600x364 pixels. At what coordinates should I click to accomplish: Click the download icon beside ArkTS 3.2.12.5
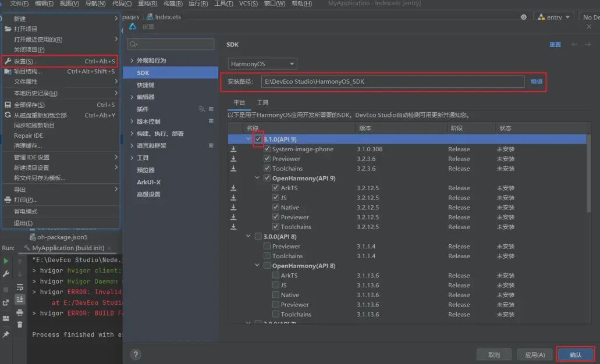pos(233,188)
